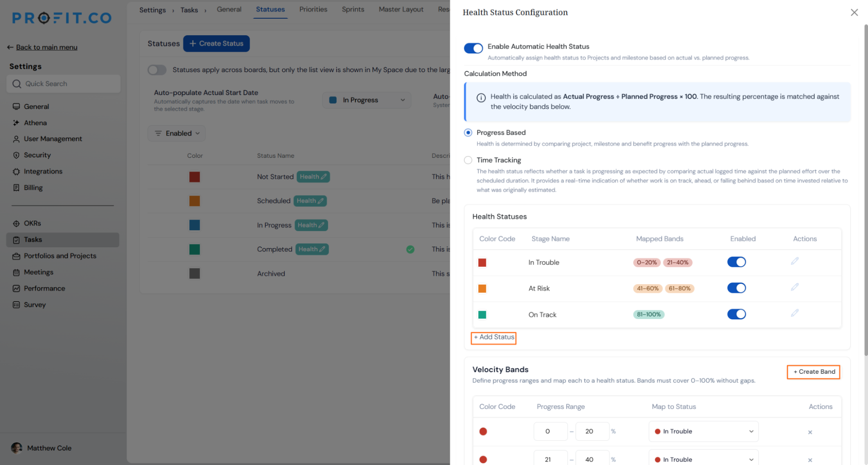Click the Create Status button
Screen dimensions: 868x465
(216, 43)
